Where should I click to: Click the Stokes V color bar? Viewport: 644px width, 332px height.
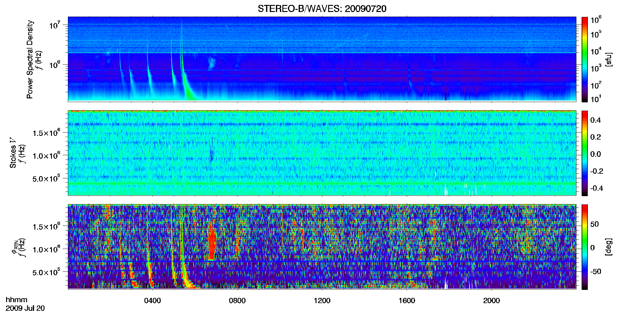585,153
